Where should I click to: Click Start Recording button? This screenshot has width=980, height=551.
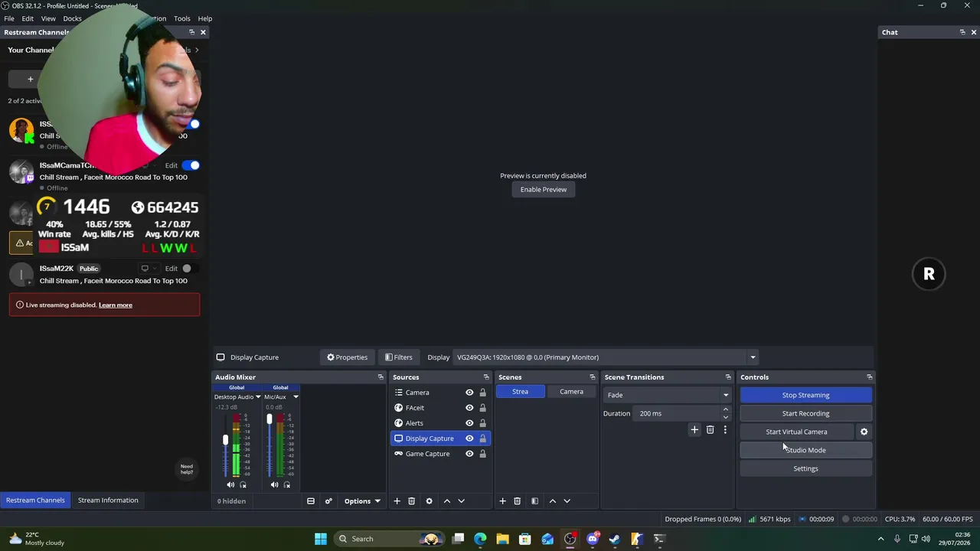tap(805, 413)
